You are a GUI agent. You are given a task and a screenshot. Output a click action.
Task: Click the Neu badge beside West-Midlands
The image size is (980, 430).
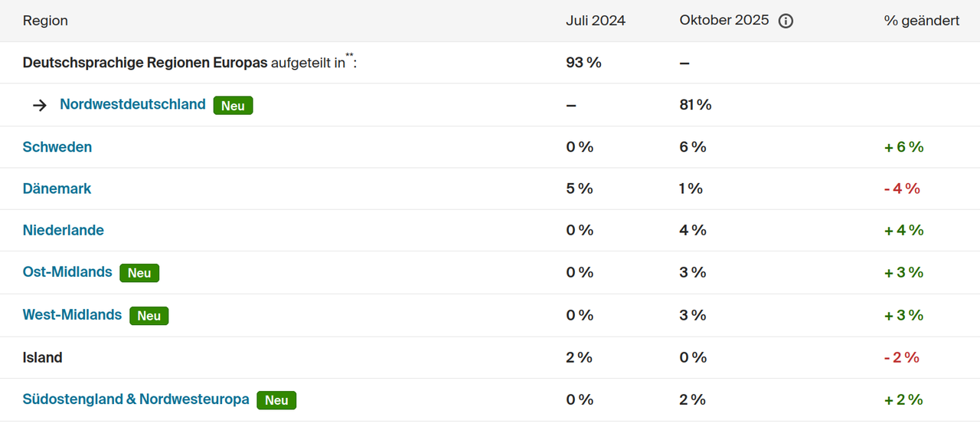(149, 316)
